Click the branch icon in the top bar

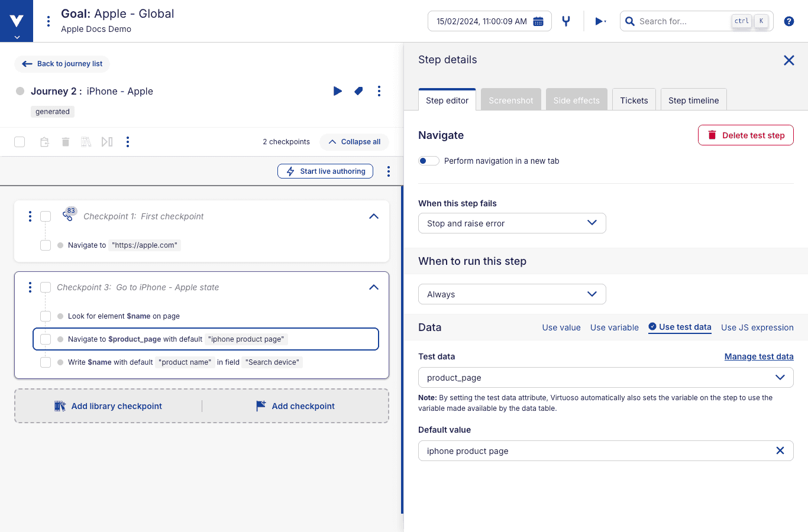566,21
